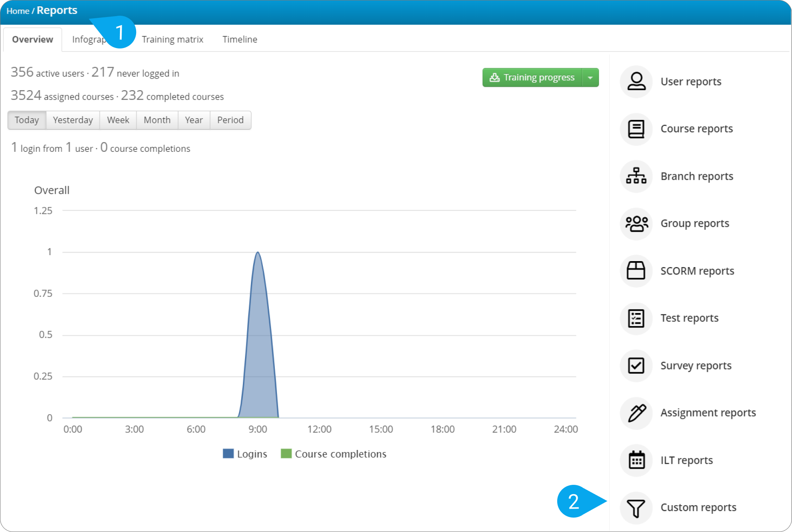Switch to the Overview tab
The image size is (792, 532).
pyautogui.click(x=33, y=40)
